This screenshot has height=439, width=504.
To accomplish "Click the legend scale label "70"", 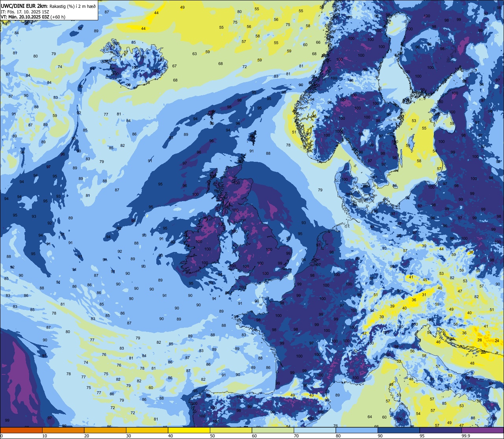I will click(296, 436).
